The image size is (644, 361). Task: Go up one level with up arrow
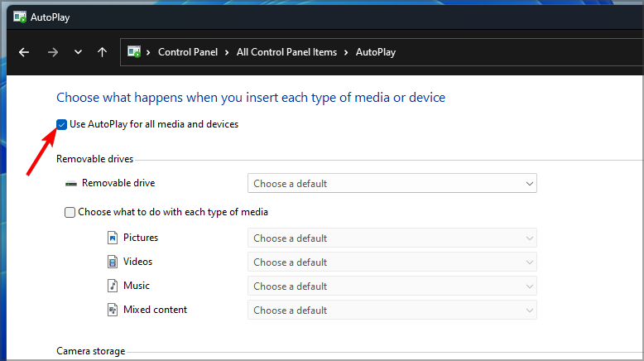[103, 52]
